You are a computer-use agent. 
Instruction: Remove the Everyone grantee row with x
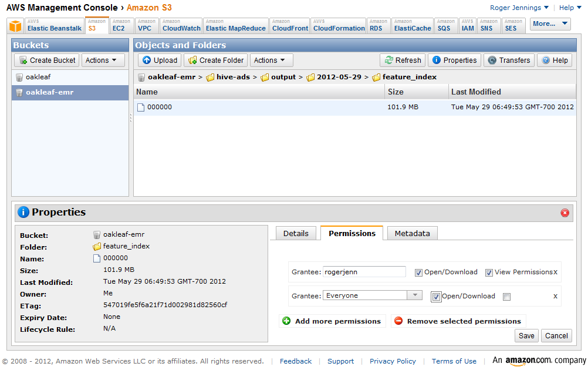pos(555,296)
